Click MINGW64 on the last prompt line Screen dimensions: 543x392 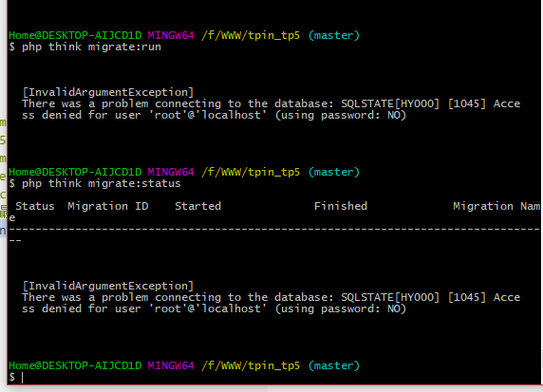point(171,365)
